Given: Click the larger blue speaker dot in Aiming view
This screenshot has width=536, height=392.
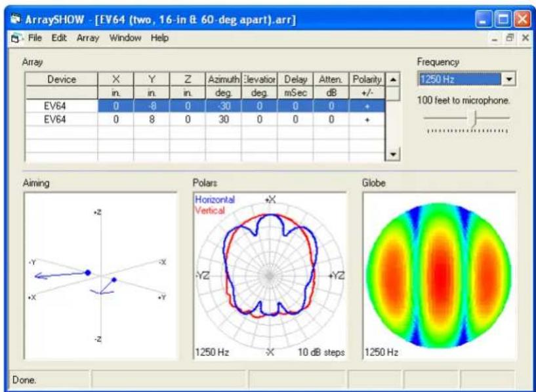Looking at the screenshot, I should pos(88,273).
